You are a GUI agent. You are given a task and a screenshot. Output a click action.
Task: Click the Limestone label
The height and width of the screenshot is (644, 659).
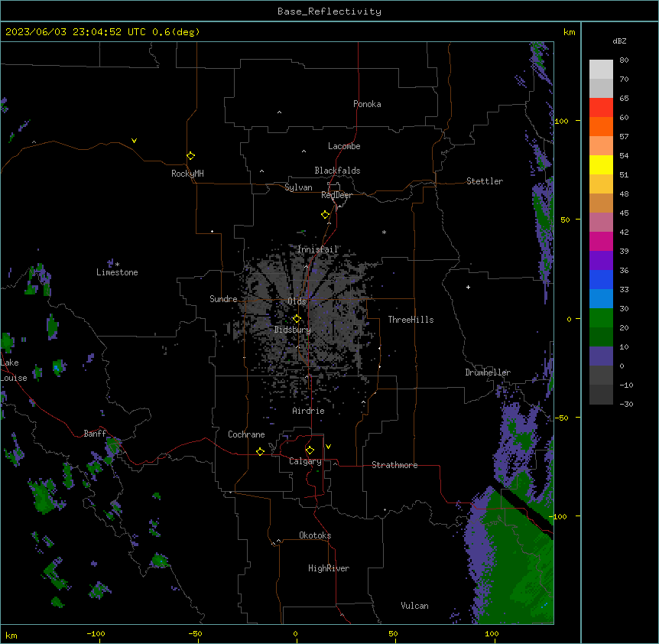click(x=117, y=272)
